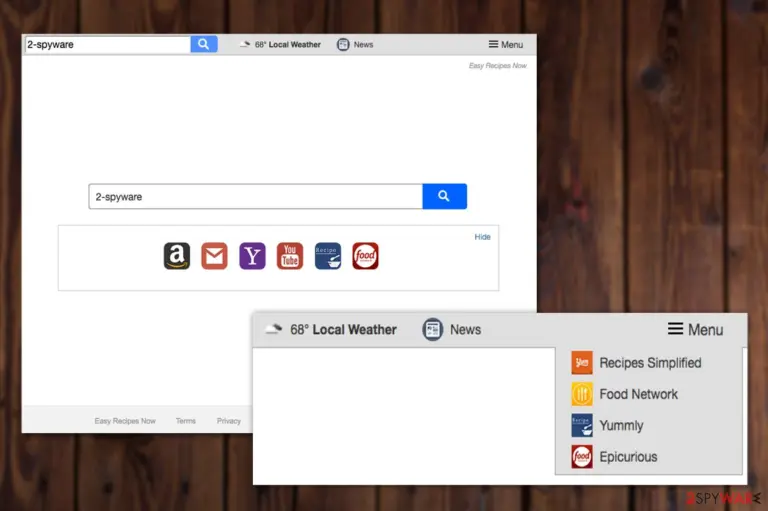This screenshot has height=511, width=768.
Task: Open the Terms footer link
Action: (186, 421)
